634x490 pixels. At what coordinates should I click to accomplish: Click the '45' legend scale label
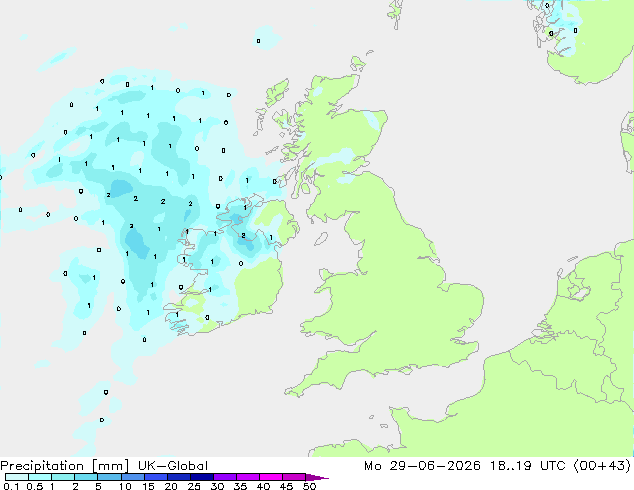click(x=286, y=486)
